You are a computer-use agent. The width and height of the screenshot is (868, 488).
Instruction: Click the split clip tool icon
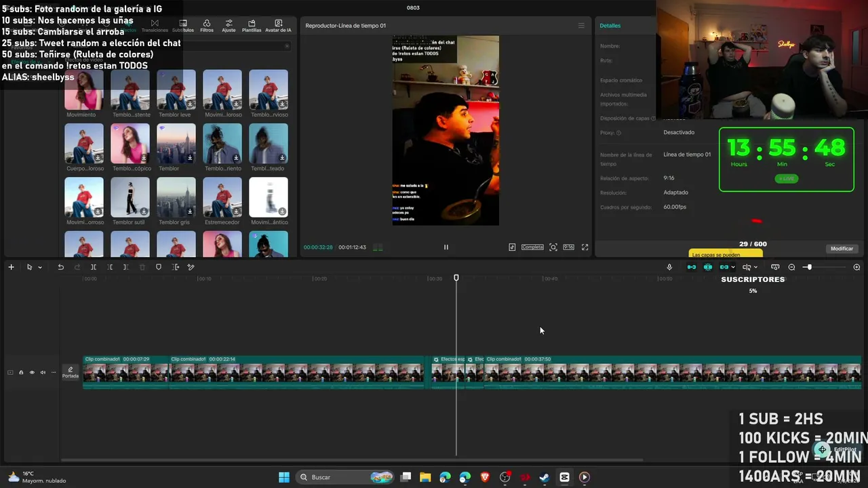[94, 267]
